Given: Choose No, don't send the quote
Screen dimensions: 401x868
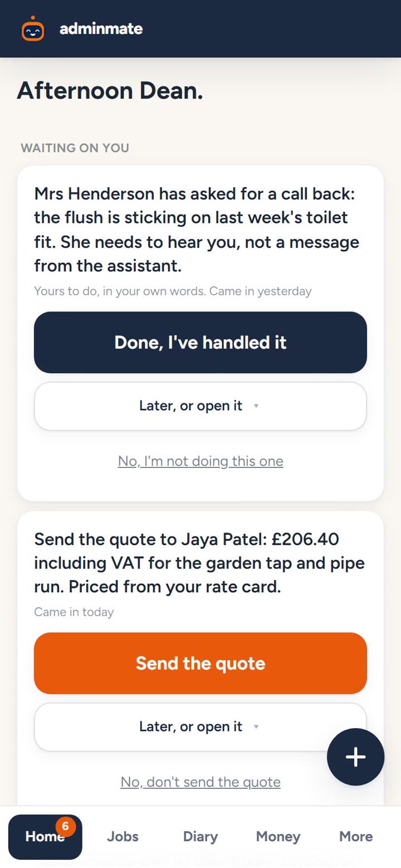Looking at the screenshot, I should [200, 782].
